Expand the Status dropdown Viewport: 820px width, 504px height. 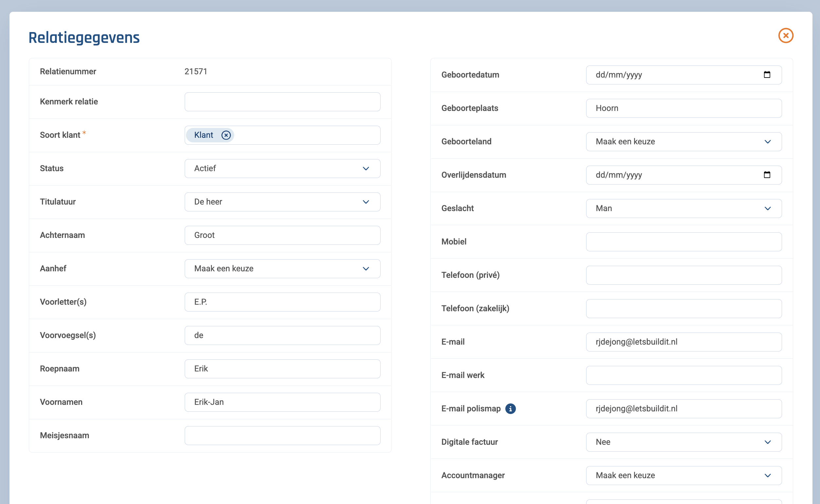[x=282, y=168]
